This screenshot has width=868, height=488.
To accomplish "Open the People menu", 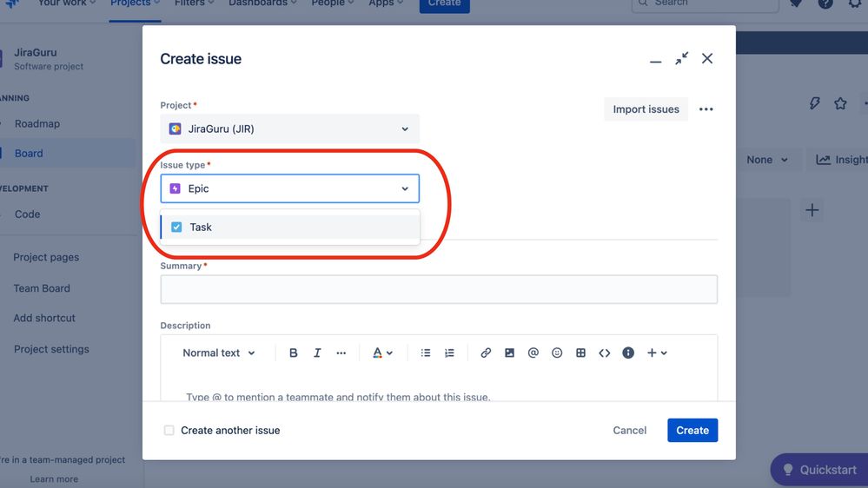I will coord(332,3).
